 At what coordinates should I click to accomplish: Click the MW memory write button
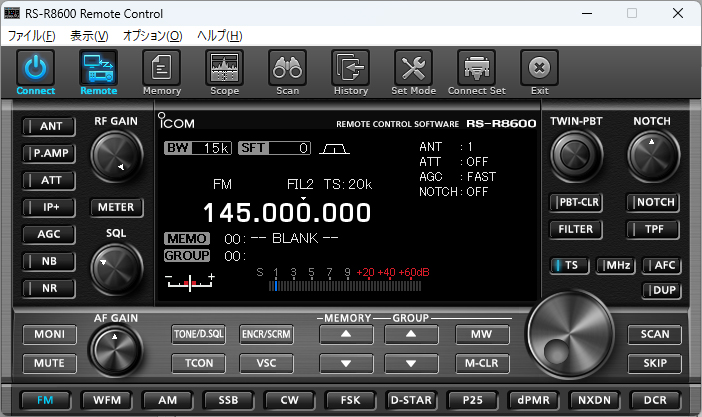click(482, 334)
